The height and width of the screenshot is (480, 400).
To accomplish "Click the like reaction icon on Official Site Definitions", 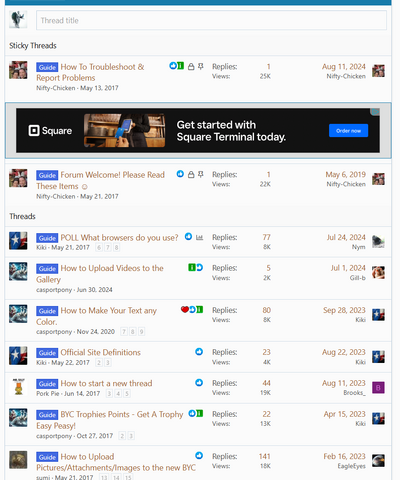I will pos(199,352).
